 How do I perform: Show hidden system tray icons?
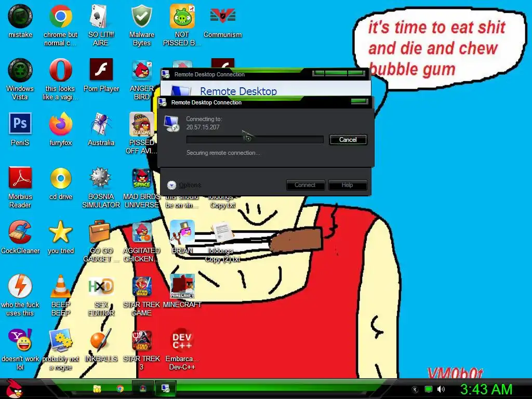415,390
